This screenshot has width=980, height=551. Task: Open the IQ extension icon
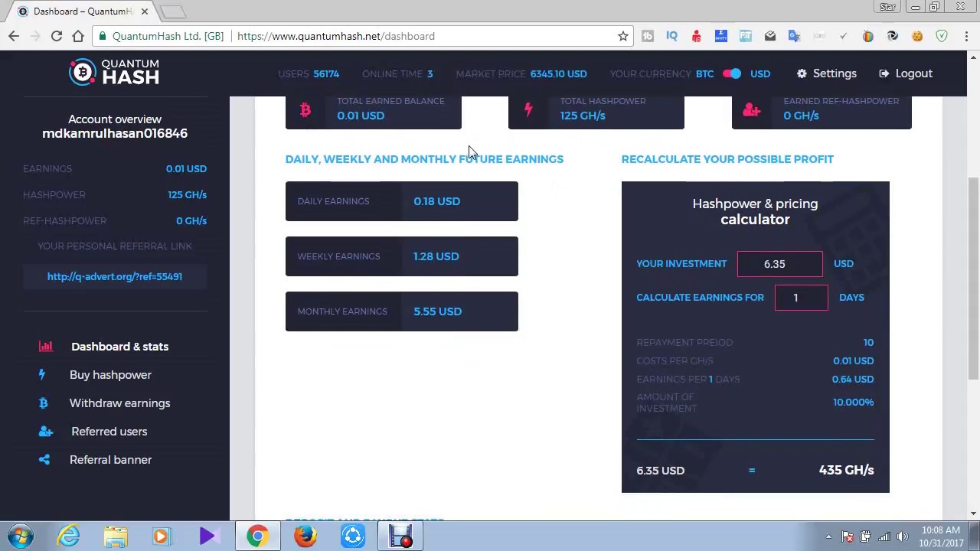672,36
